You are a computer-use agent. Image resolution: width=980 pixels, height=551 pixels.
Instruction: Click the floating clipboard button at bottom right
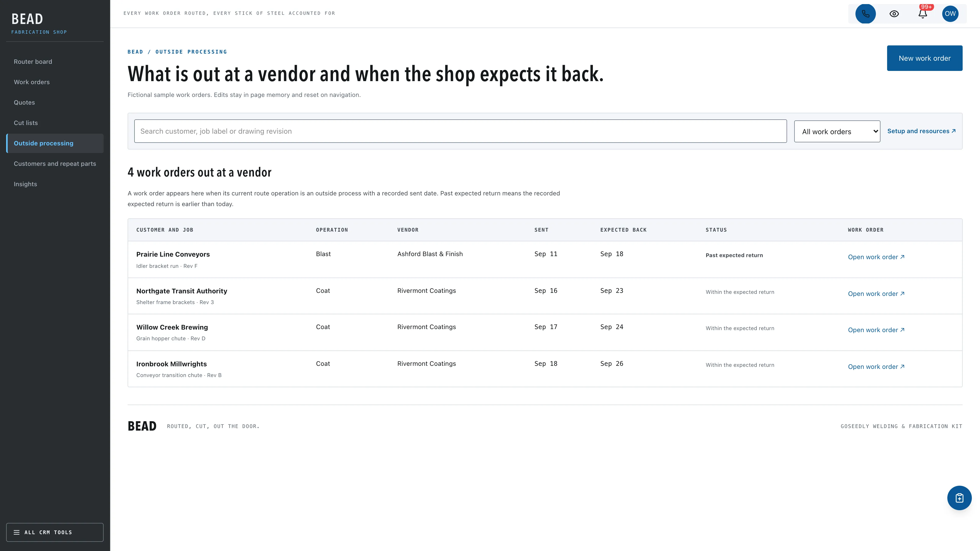959,498
